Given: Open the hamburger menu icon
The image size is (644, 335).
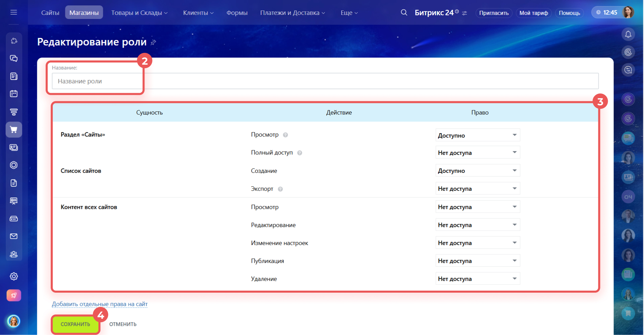Looking at the screenshot, I should pos(14,13).
